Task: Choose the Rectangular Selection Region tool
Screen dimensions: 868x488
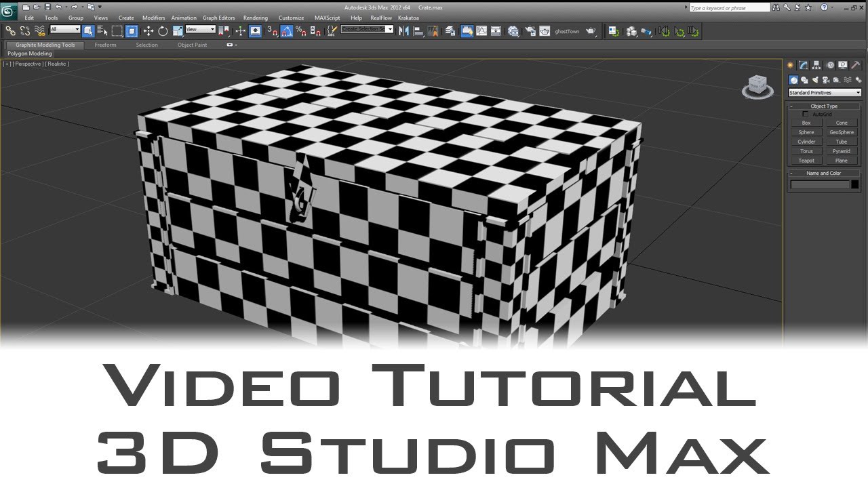Action: 117,30
